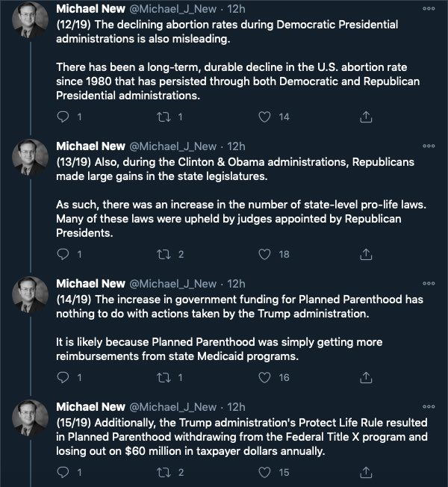Image resolution: width=448 pixels, height=487 pixels.
Task: Open more options for the (12/19) tweet
Action: (428, 9)
